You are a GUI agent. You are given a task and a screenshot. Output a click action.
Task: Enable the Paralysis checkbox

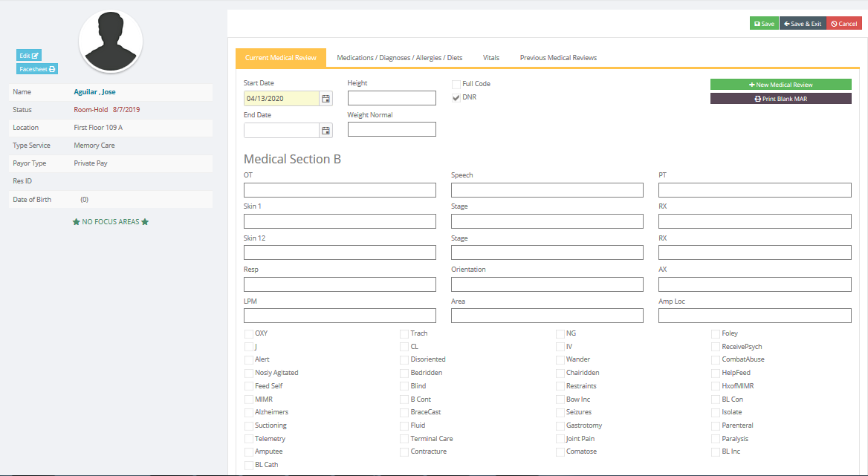tap(716, 439)
